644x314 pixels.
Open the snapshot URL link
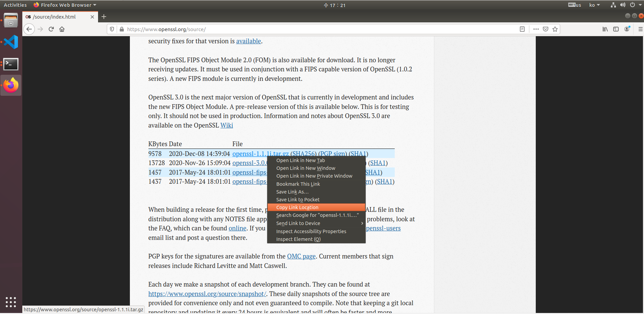207,294
